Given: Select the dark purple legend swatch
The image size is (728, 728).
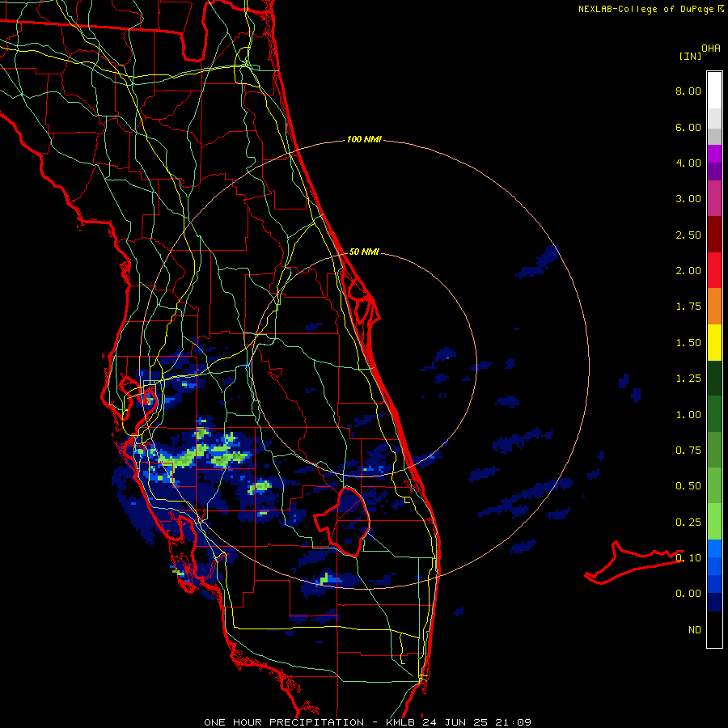Looking at the screenshot, I should [x=714, y=171].
